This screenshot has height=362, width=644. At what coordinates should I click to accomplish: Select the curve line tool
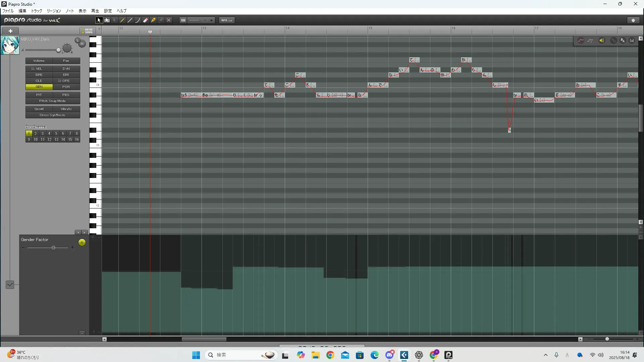click(x=138, y=20)
